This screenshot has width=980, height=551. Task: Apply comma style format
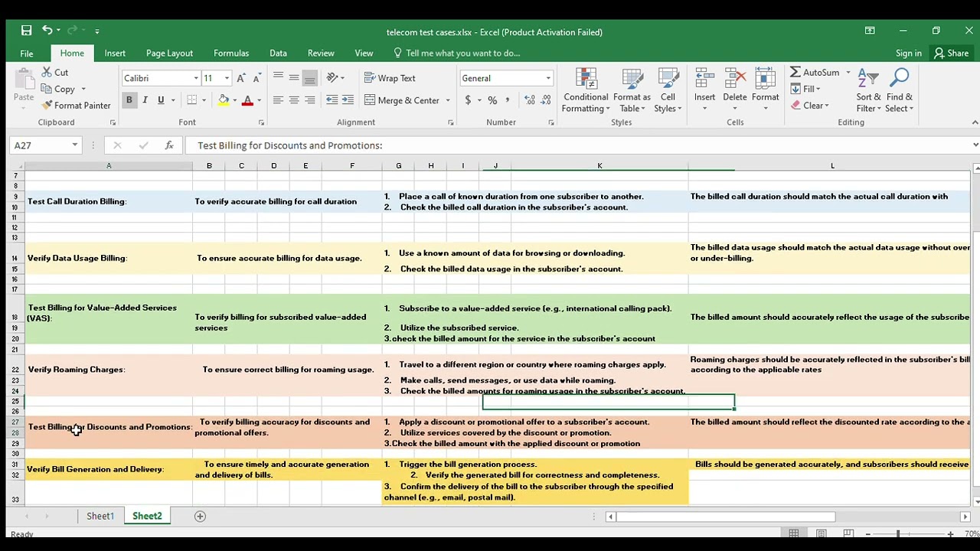[508, 100]
